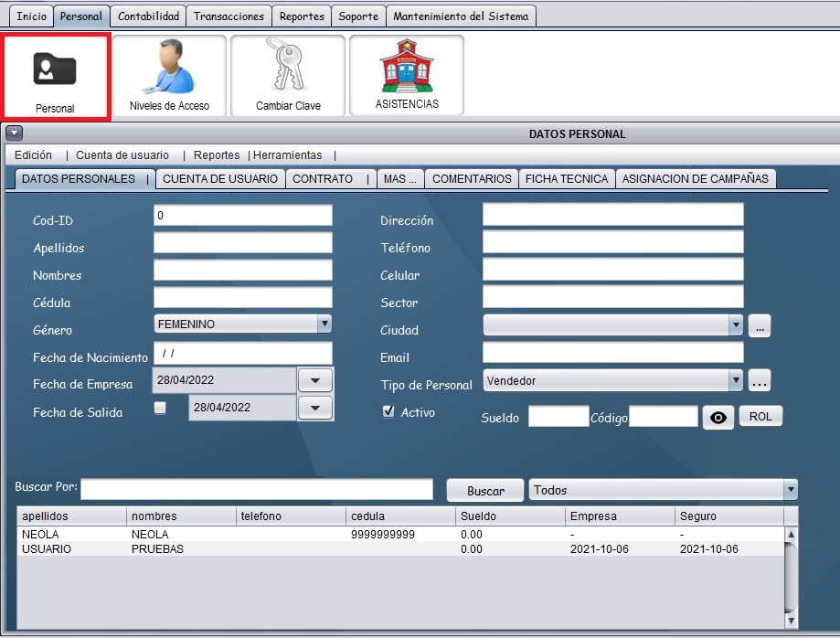Click the results table vertical scrollbar
The height and width of the screenshot is (638, 840).
(x=791, y=576)
